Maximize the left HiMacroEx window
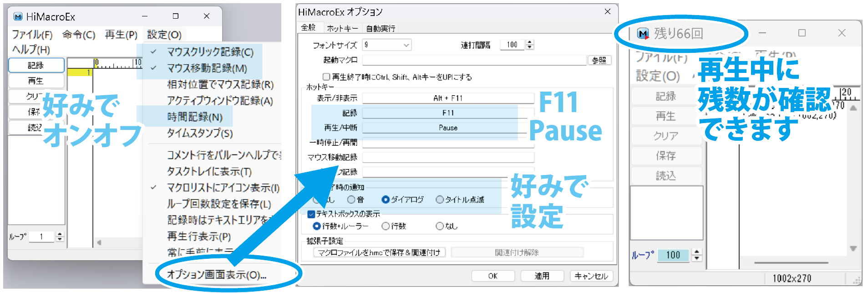868x293 pixels. click(176, 16)
